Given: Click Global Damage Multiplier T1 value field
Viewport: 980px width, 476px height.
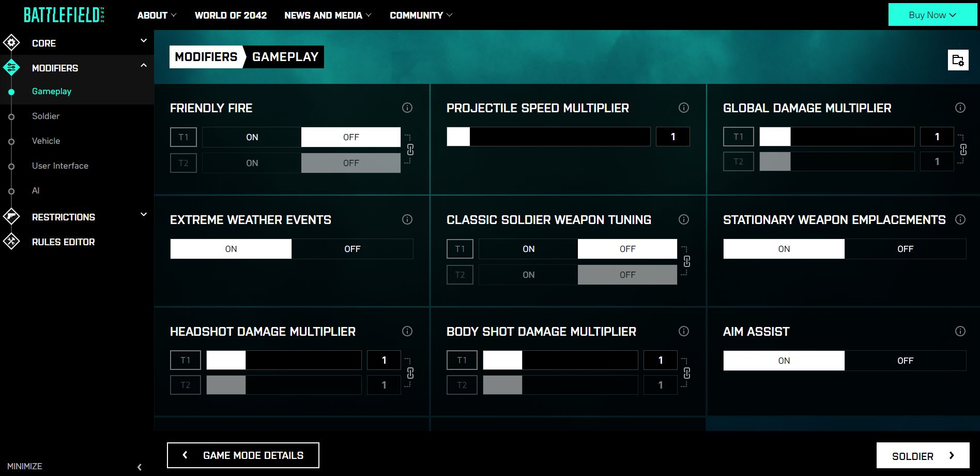Looking at the screenshot, I should click(x=937, y=137).
